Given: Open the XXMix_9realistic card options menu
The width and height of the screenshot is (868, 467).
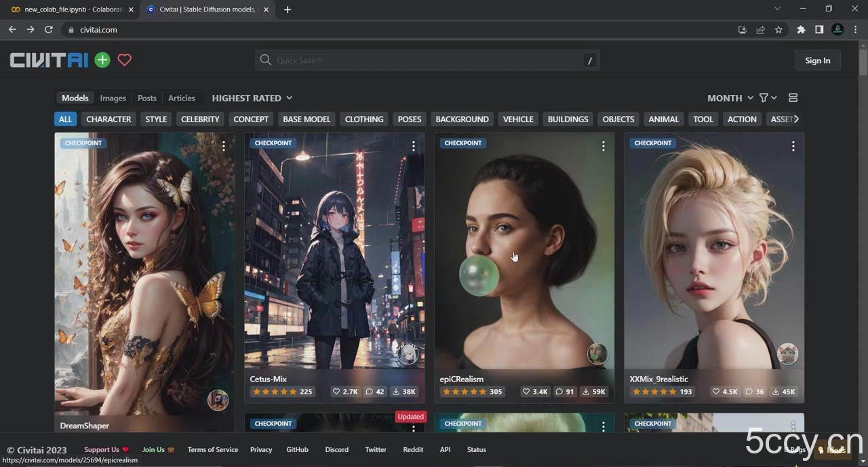Looking at the screenshot, I should click(793, 146).
